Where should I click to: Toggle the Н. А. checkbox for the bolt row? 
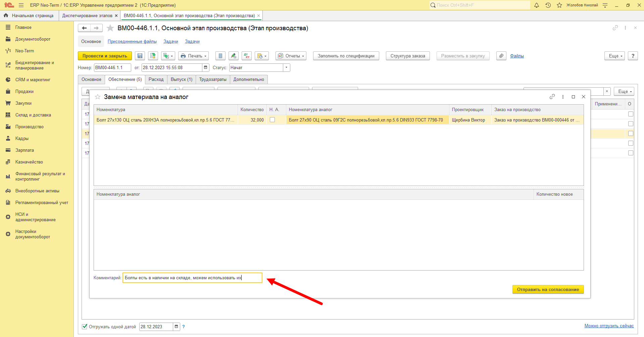tap(273, 120)
